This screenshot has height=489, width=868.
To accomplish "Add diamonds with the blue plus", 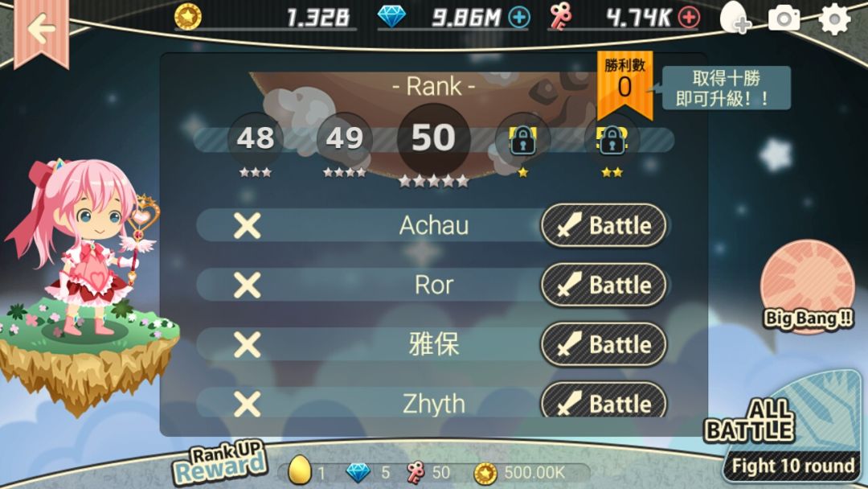I will pos(519,18).
